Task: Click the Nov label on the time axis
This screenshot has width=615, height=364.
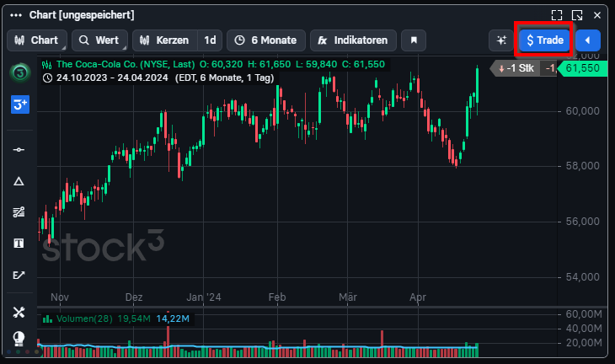Action: tap(60, 297)
